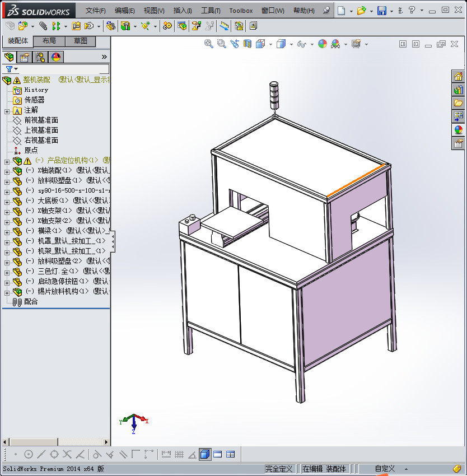Click the 自定义 status bar unit
Viewport: 467px width, 476px height.
point(385,468)
